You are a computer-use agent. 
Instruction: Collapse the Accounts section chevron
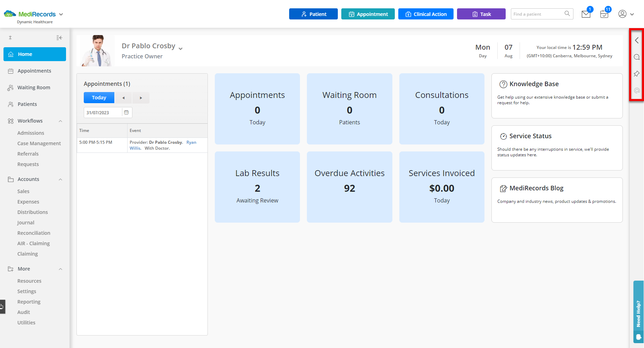pyautogui.click(x=60, y=180)
